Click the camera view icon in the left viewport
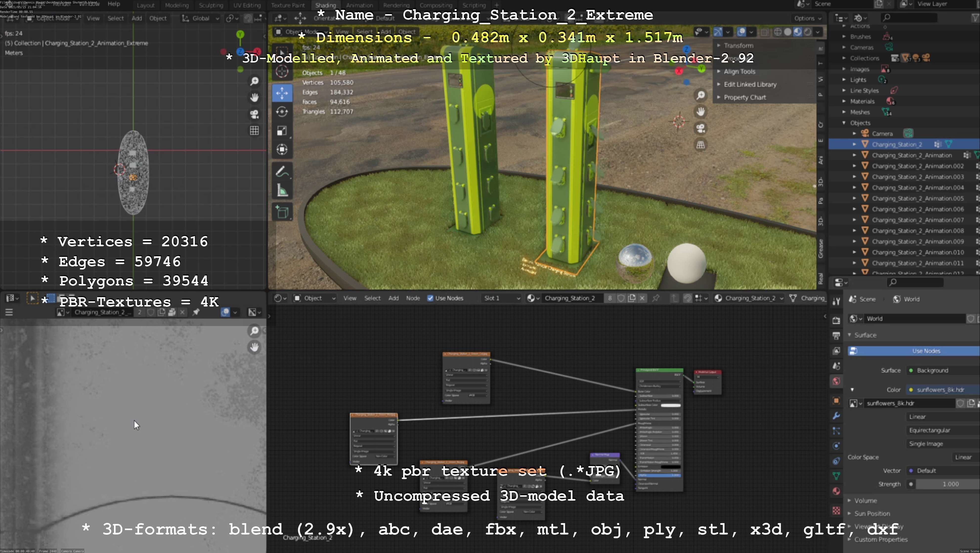This screenshot has width=980, height=553. pyautogui.click(x=255, y=114)
